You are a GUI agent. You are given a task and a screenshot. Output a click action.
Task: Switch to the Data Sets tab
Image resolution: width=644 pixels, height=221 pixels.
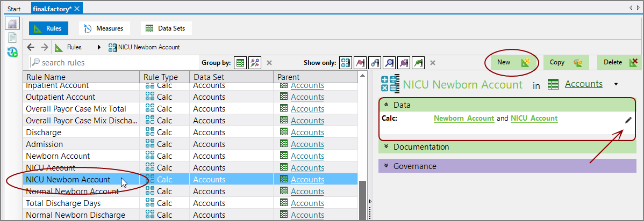166,28
